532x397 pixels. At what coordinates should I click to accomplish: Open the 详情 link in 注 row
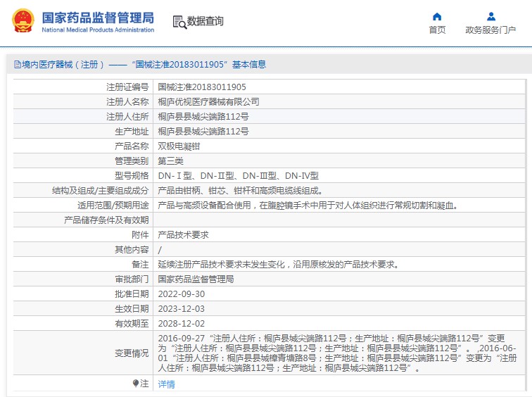(166, 384)
